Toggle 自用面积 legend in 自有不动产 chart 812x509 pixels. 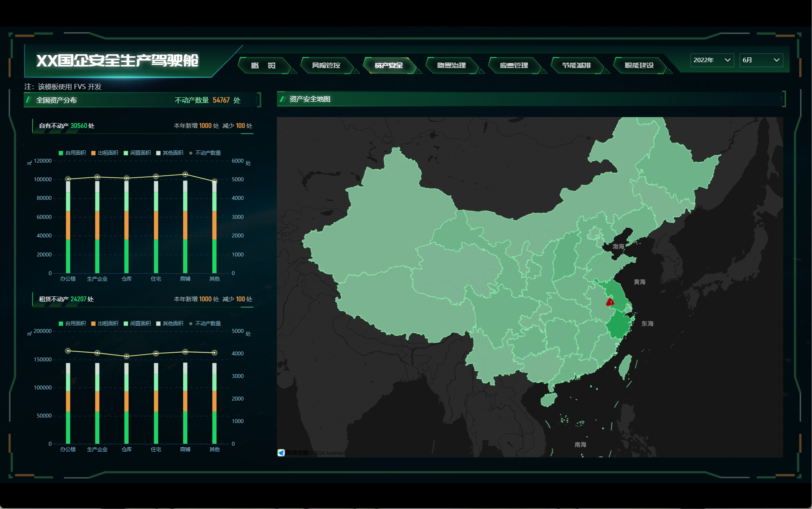click(x=72, y=153)
